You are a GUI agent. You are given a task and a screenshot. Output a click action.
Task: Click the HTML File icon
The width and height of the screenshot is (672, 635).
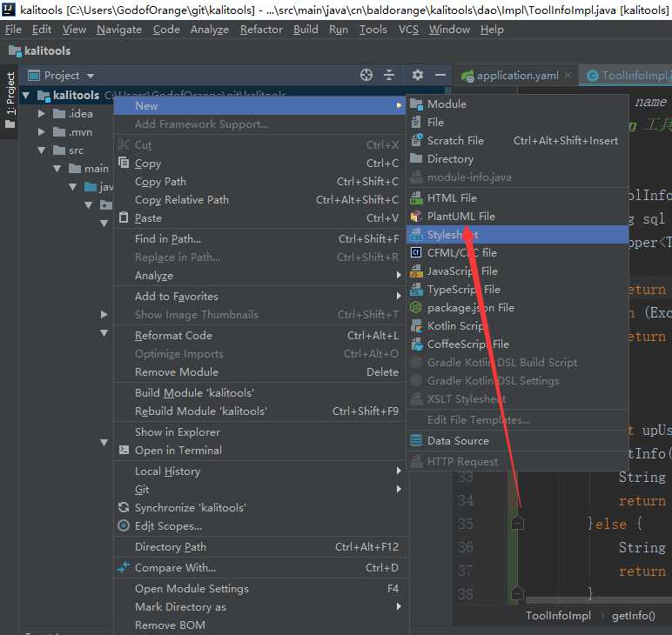click(416, 197)
